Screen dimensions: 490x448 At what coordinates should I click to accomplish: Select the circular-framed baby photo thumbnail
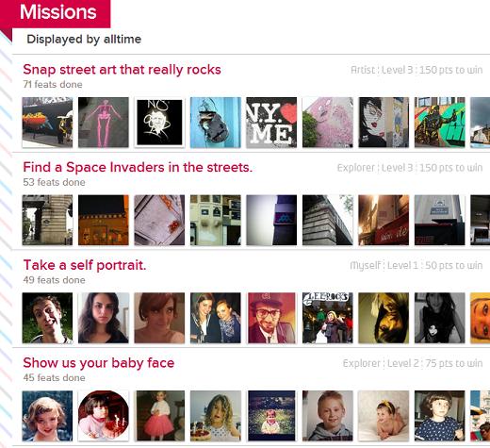tap(104, 416)
